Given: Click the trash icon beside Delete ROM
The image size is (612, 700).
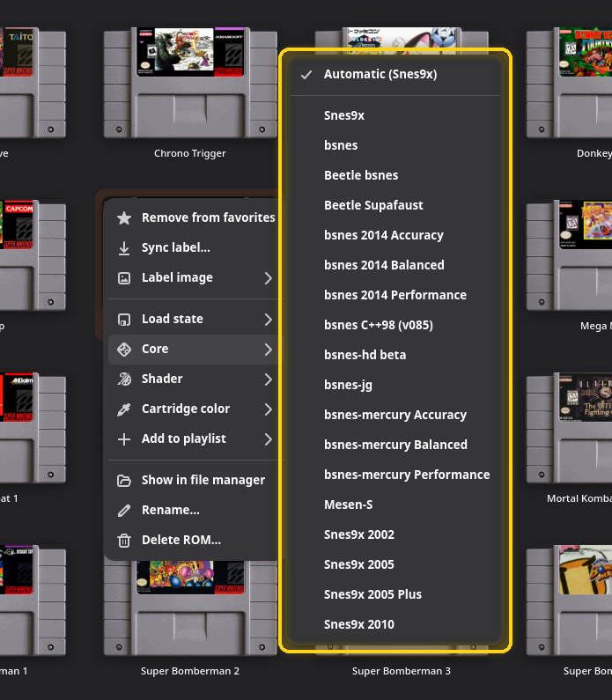Looking at the screenshot, I should pyautogui.click(x=124, y=541).
